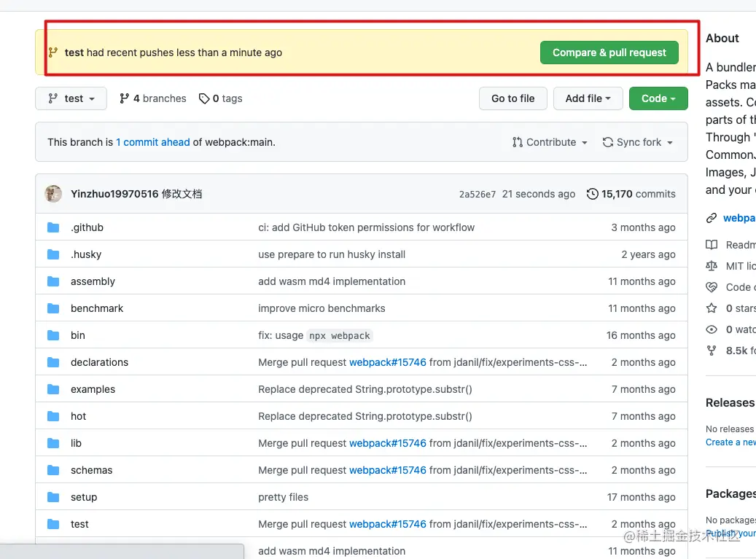Open the 1 commit ahead link
The width and height of the screenshot is (756, 559).
(153, 142)
